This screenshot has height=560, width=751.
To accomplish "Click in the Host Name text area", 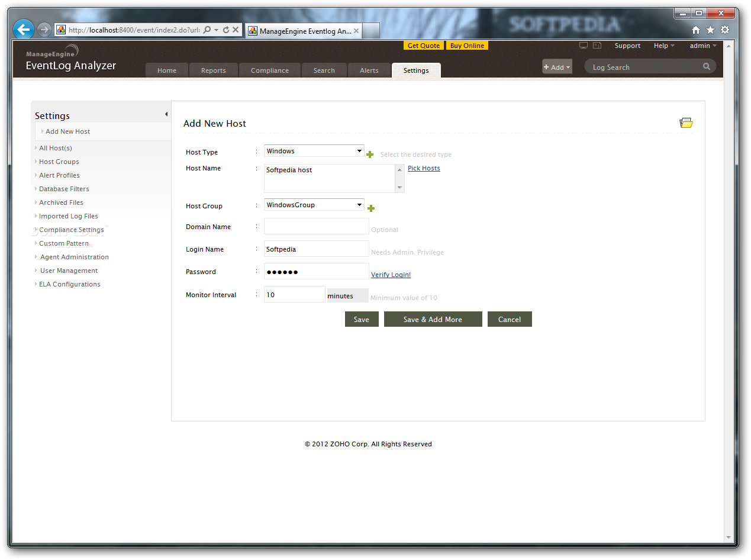I will pos(330,178).
